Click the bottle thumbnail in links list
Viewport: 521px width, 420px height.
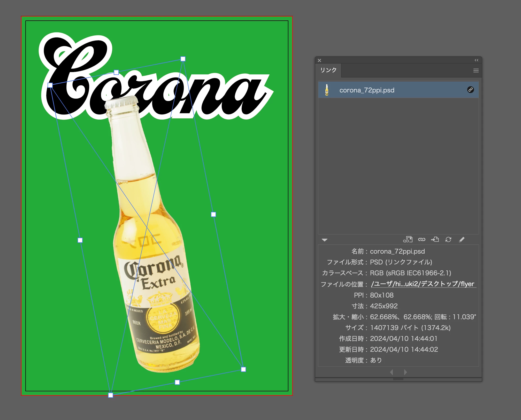tap(327, 90)
